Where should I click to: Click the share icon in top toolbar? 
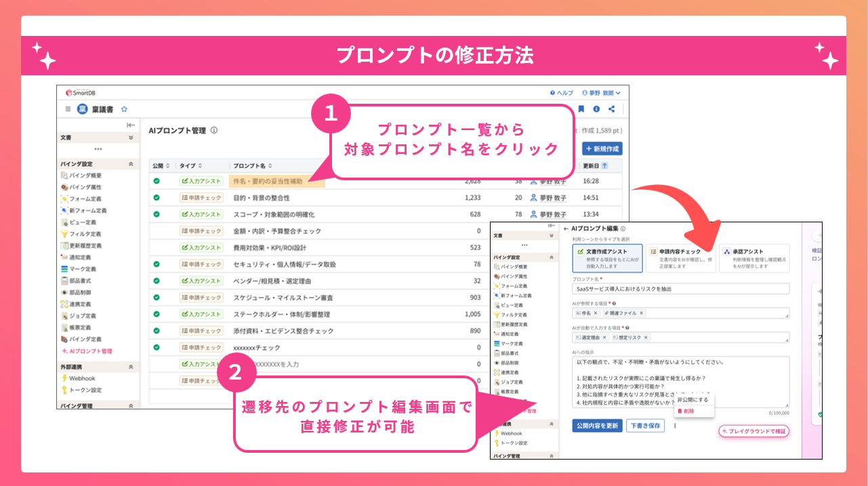(x=612, y=109)
